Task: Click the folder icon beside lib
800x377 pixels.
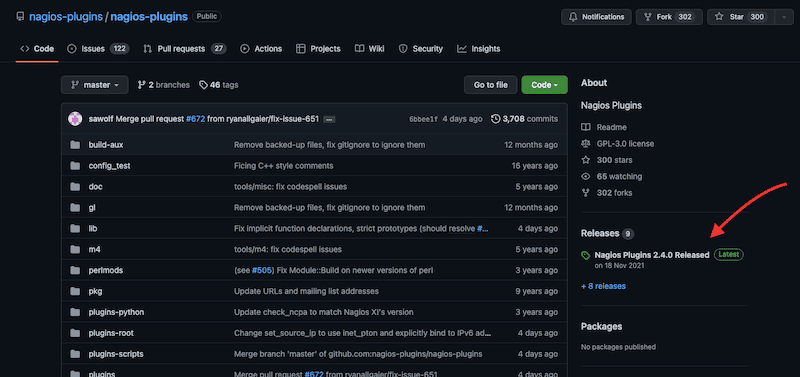Action: click(75, 229)
